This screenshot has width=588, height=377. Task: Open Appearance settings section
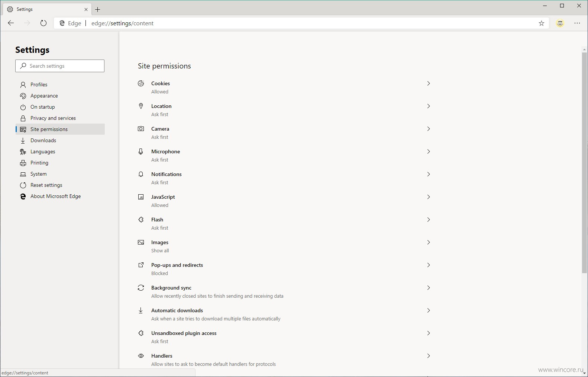(60, 96)
